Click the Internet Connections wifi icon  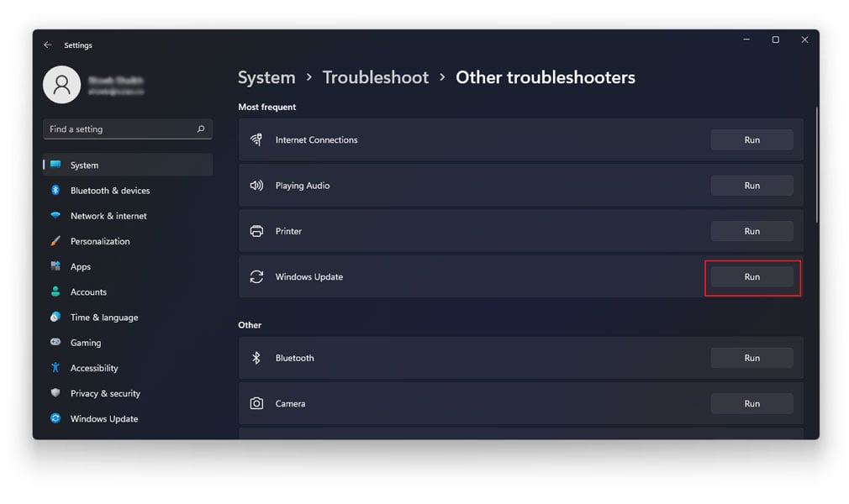coord(256,139)
